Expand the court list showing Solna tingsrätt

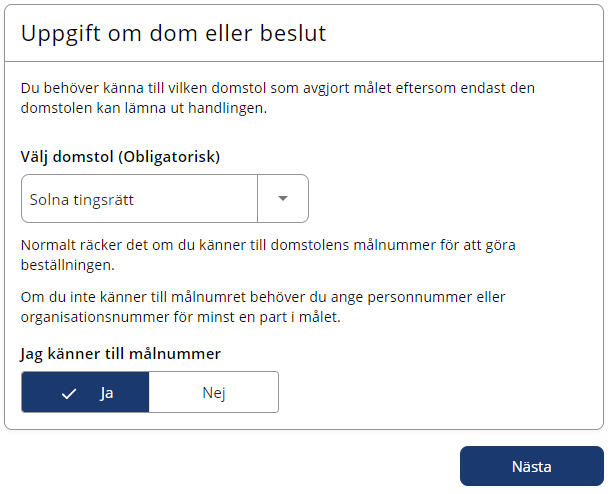283,198
